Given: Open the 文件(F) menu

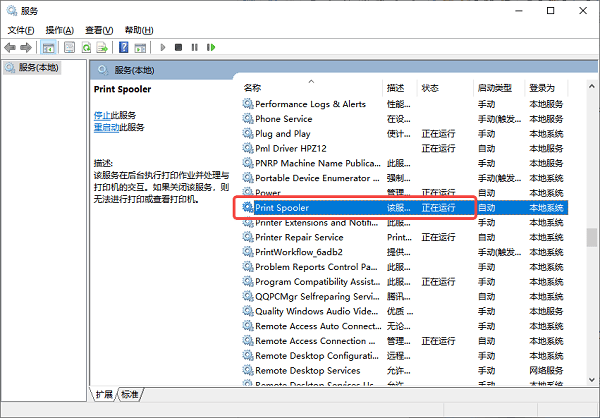Looking at the screenshot, I should [x=22, y=30].
